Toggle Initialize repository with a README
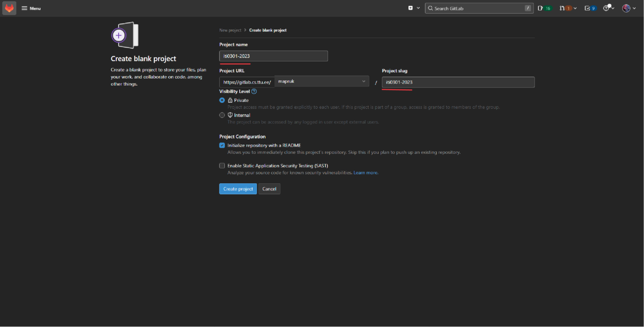Screen dimensions: 644x327 [222, 145]
